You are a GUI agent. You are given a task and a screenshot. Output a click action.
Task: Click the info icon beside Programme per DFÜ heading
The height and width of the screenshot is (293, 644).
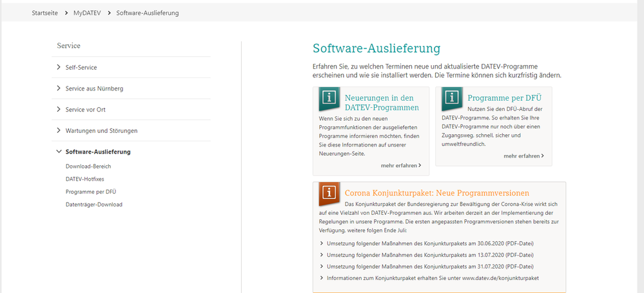pyautogui.click(x=452, y=98)
